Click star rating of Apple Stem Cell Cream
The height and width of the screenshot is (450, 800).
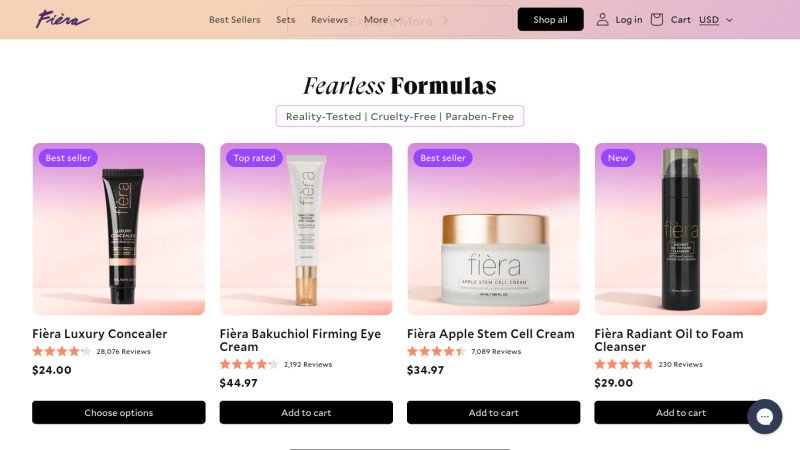pos(436,351)
